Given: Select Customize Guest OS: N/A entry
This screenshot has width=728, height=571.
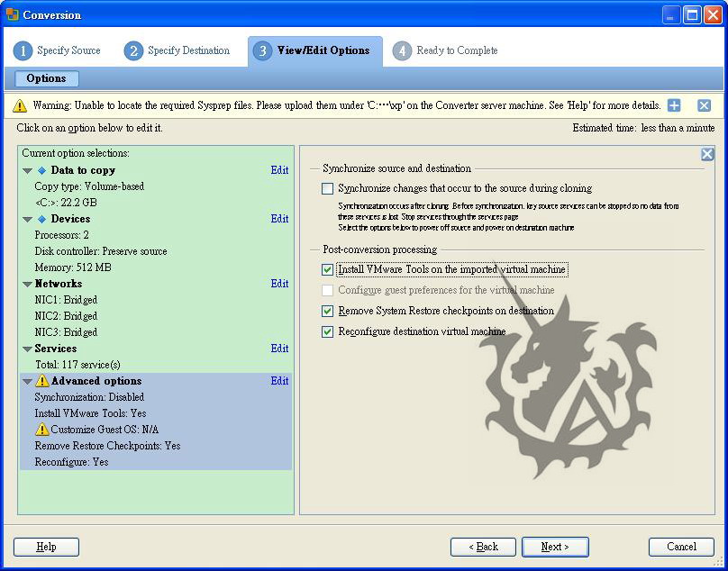Looking at the screenshot, I should [x=105, y=430].
